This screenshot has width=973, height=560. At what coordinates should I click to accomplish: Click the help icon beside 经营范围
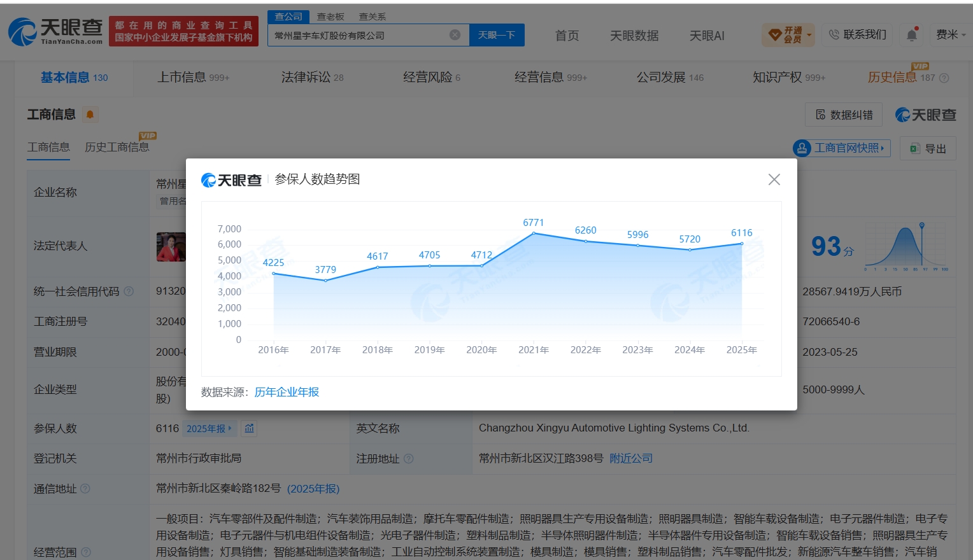point(86,552)
